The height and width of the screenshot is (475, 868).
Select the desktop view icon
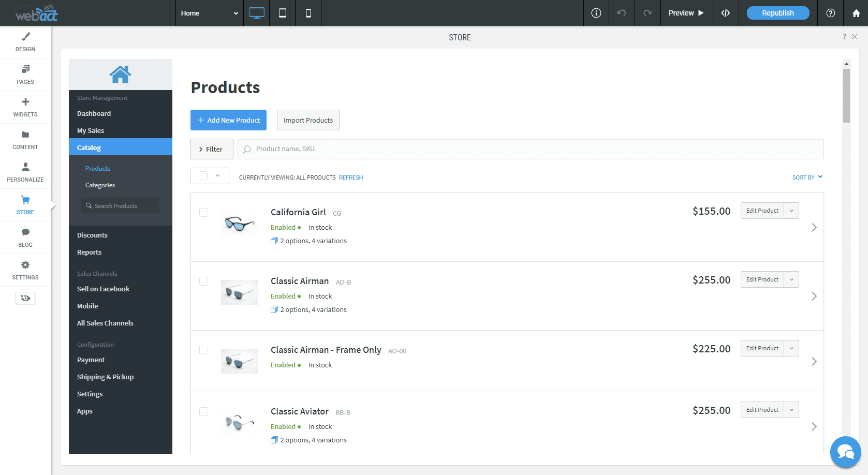(x=256, y=13)
